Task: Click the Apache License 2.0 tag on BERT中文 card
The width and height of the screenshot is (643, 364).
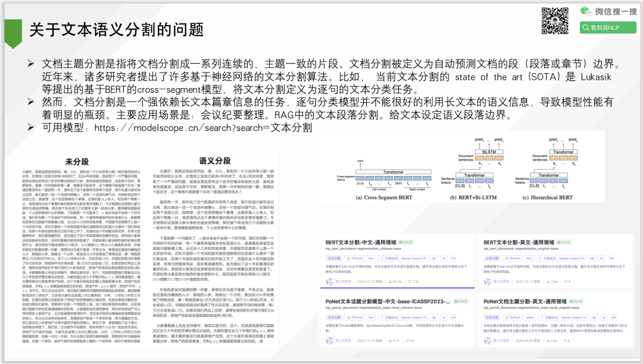Action: (x=402, y=258)
